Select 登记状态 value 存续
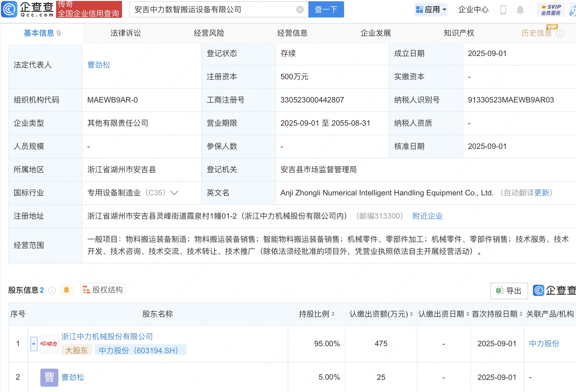 click(x=288, y=53)
